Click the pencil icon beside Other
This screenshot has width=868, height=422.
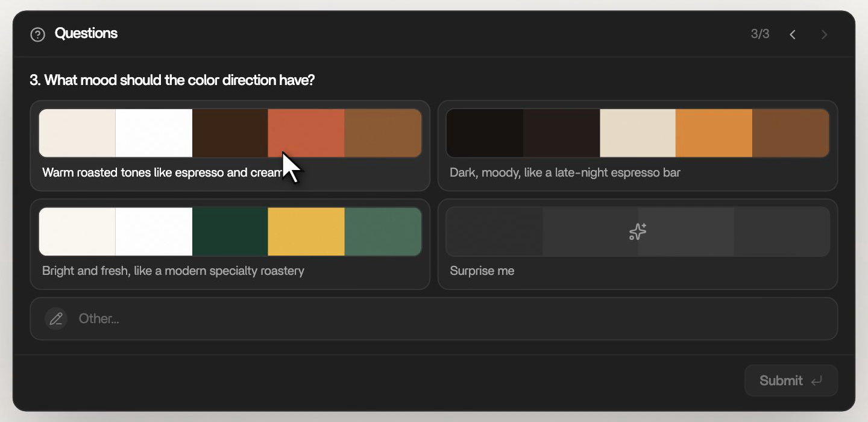point(56,319)
